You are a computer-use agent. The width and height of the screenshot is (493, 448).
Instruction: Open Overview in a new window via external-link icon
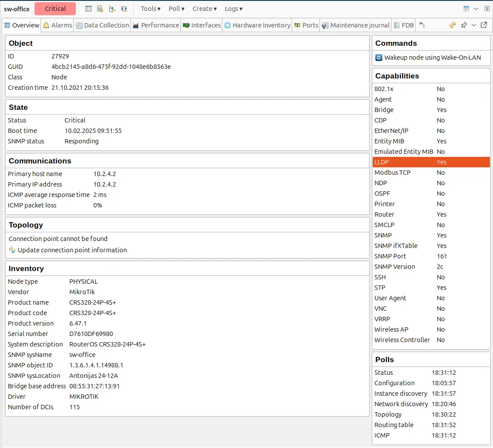pos(484,25)
